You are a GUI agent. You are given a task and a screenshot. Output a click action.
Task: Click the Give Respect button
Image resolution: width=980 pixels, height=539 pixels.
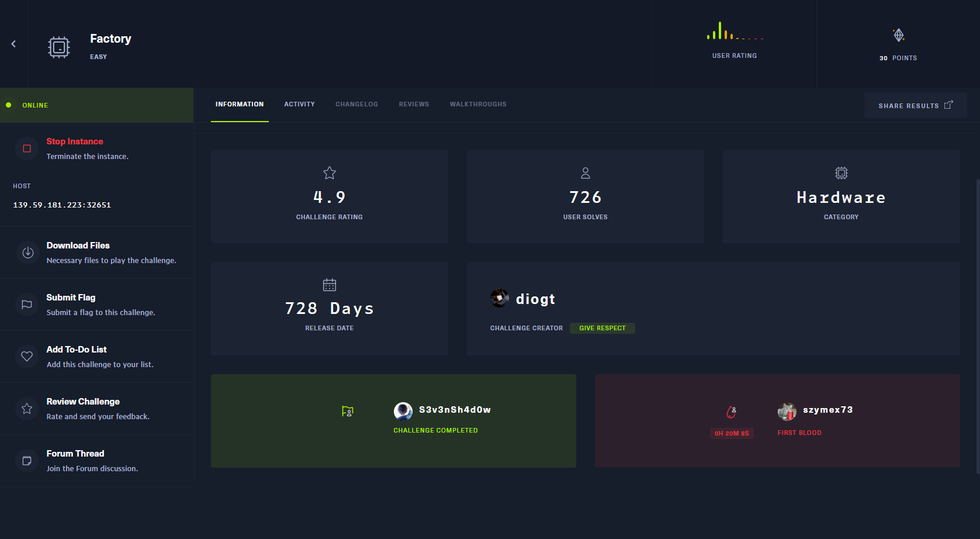click(602, 329)
